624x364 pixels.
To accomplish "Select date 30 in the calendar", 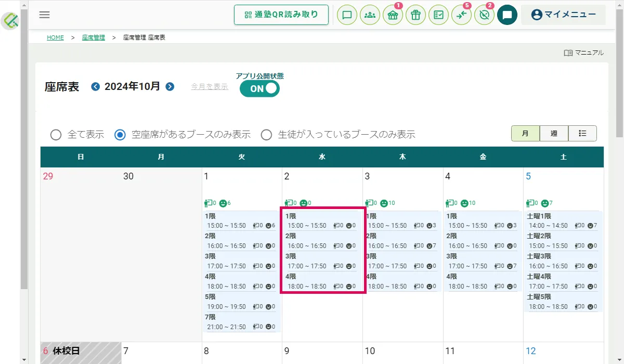I will point(128,176).
